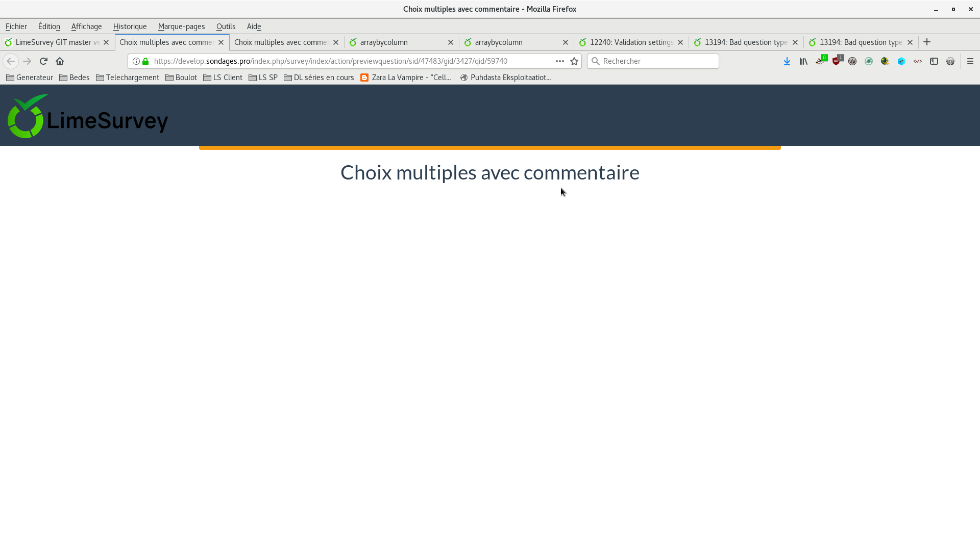This screenshot has height=537, width=980.
Task: Open the Édition menu
Action: (49, 27)
